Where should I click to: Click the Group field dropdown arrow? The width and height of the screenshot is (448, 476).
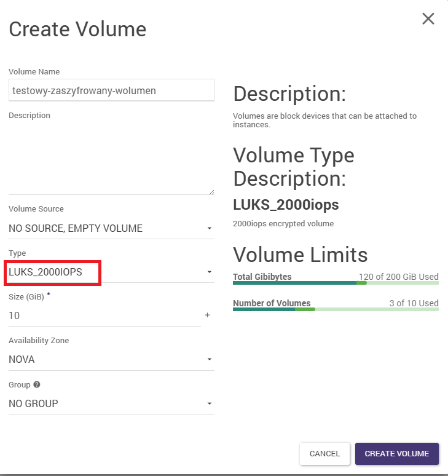coord(210,404)
